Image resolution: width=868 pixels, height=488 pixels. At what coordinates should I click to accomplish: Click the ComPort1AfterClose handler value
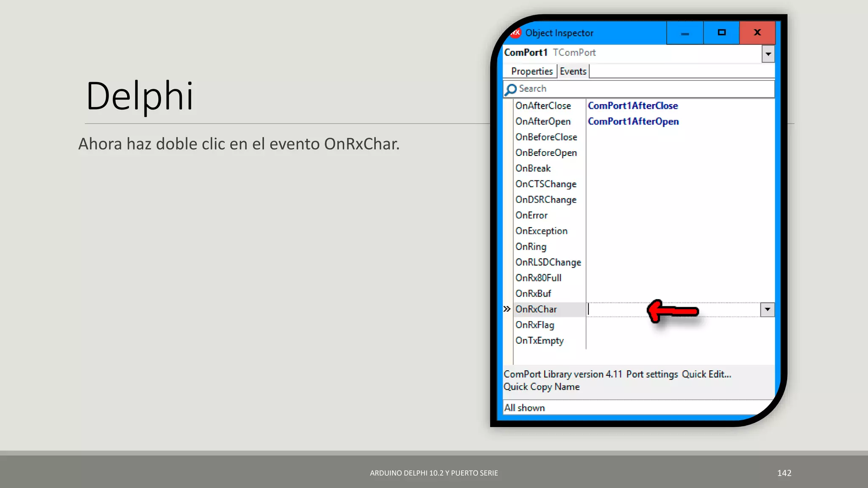point(633,106)
